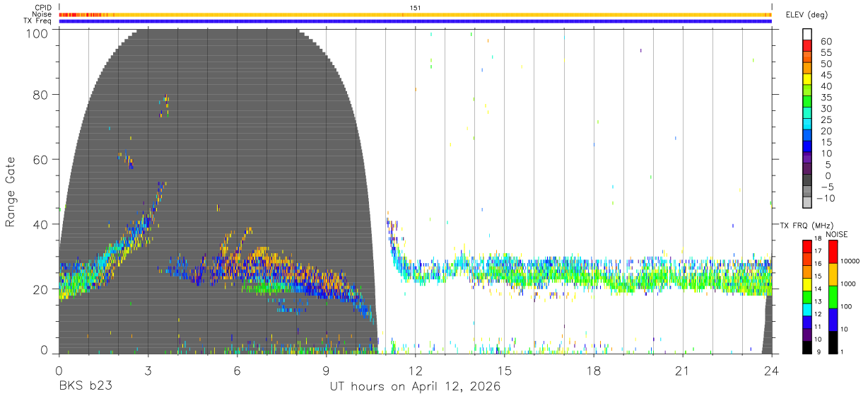Click the "6" UT hour tick label

pos(237,371)
